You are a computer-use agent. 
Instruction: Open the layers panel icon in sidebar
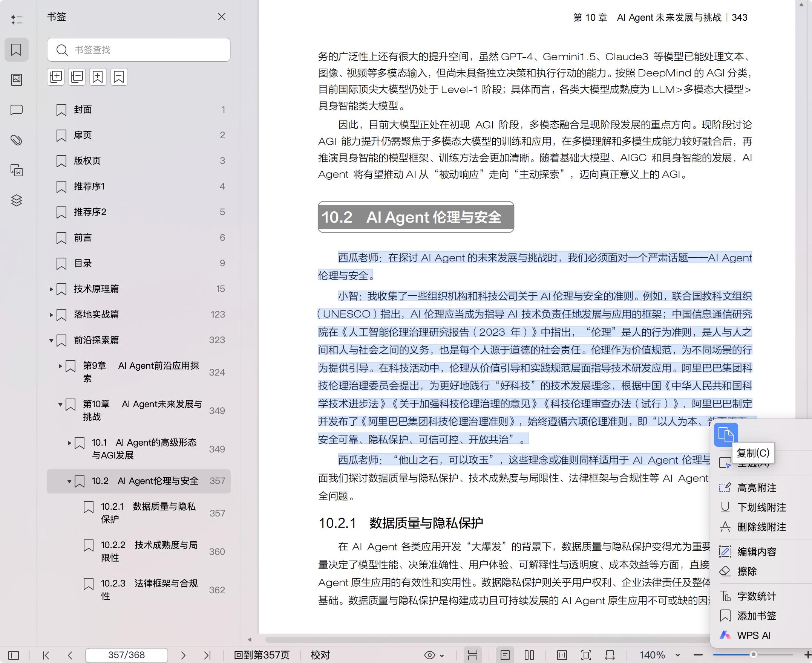(x=17, y=200)
